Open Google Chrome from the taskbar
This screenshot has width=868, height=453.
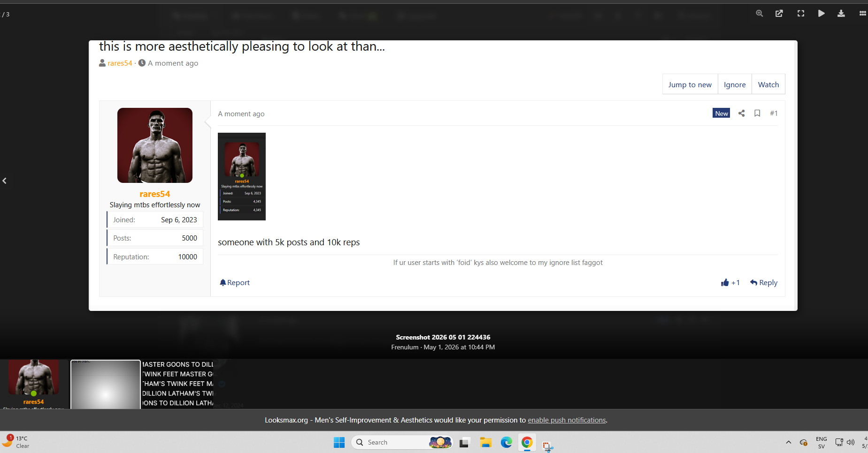pyautogui.click(x=527, y=442)
